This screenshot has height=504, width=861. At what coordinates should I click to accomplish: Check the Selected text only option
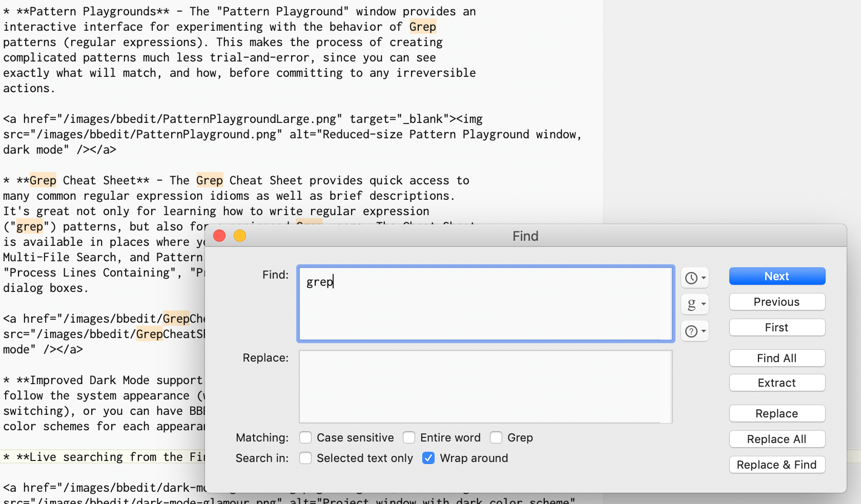tap(305, 458)
